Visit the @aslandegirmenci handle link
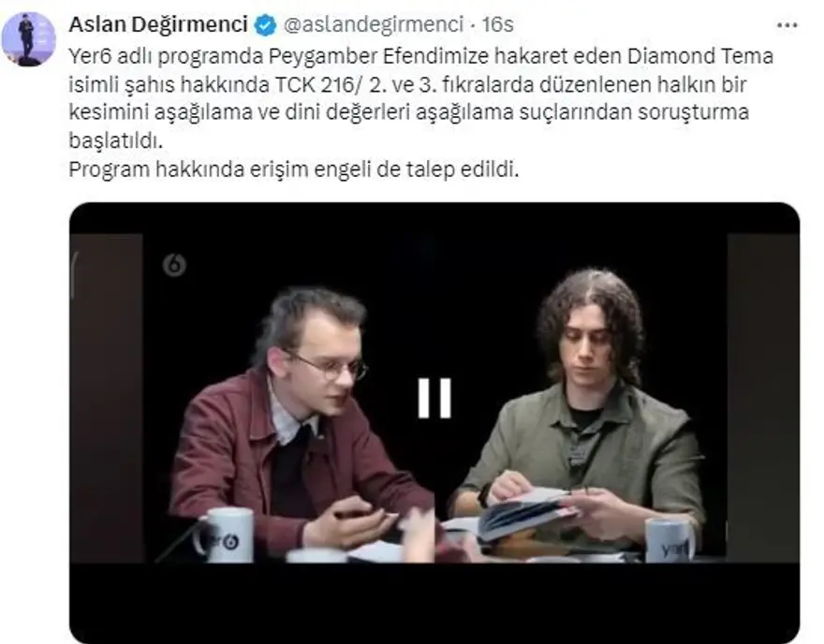The width and height of the screenshot is (824, 644). [x=374, y=24]
